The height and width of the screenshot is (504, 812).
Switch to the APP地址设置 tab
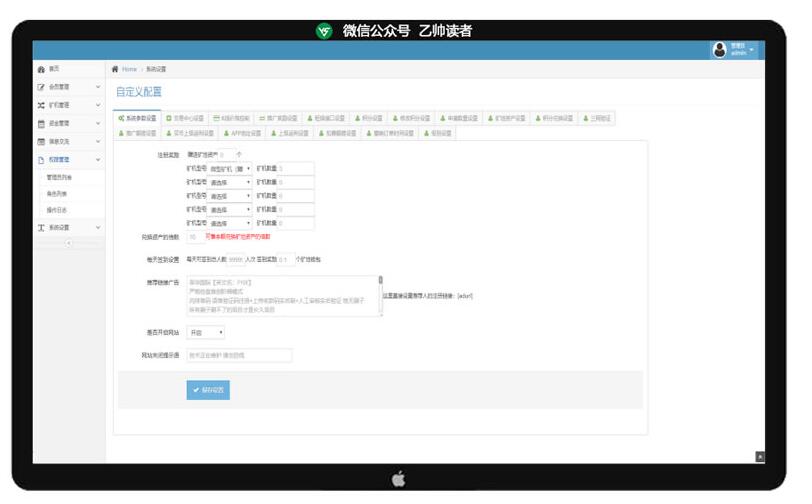[242, 134]
